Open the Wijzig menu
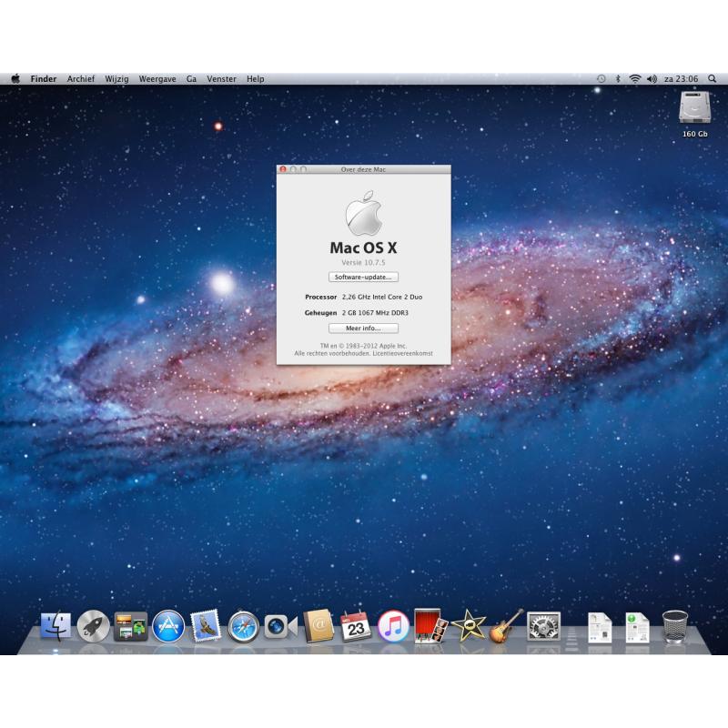The width and height of the screenshot is (728, 728). (116, 79)
